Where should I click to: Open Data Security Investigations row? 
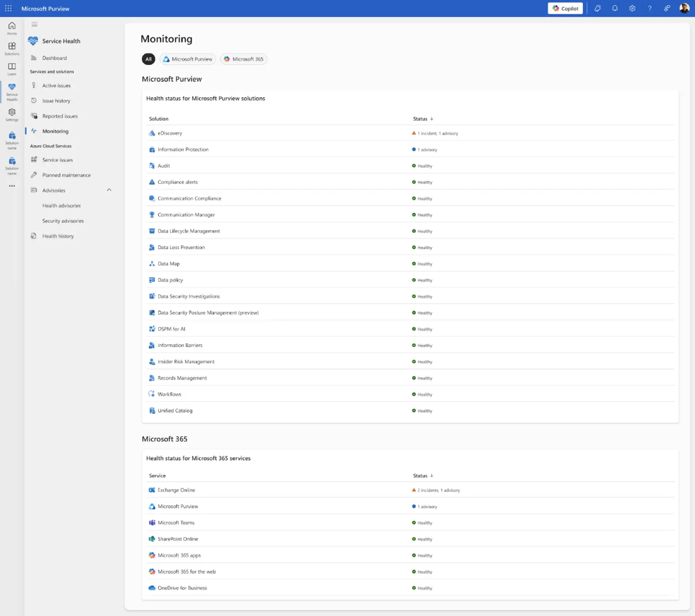410,296
